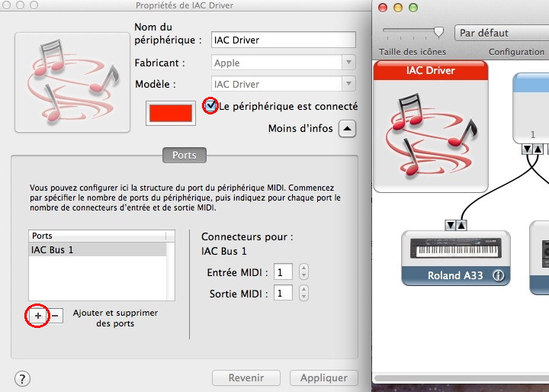Viewport: 549px width, 392px height.
Task: Open Roland A33 info button
Action: pyautogui.click(x=499, y=275)
